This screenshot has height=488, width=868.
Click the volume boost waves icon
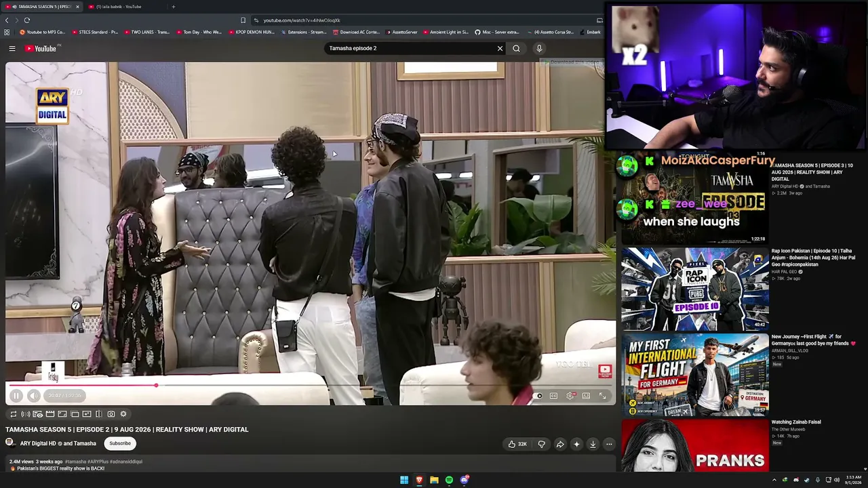click(x=26, y=414)
